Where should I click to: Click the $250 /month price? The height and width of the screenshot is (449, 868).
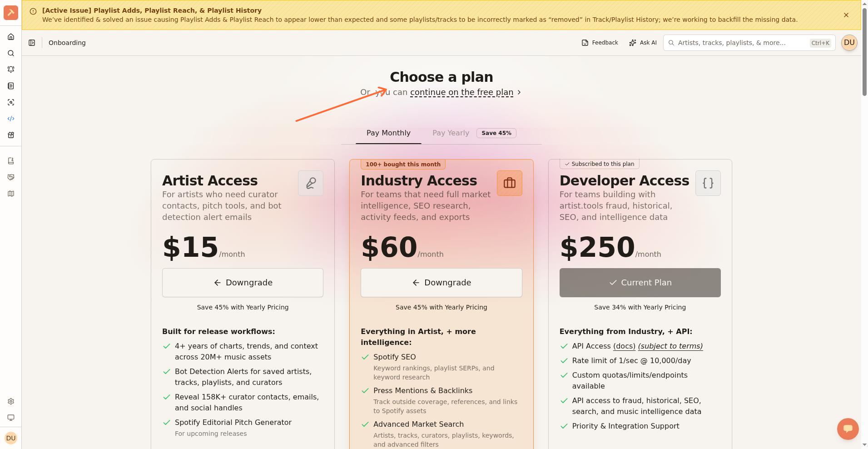(610, 248)
